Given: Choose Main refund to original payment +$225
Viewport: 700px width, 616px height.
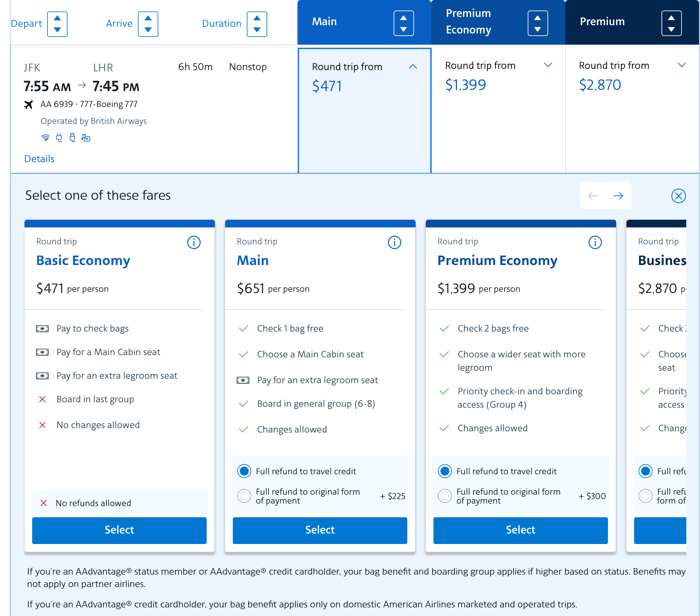Looking at the screenshot, I should [244, 496].
